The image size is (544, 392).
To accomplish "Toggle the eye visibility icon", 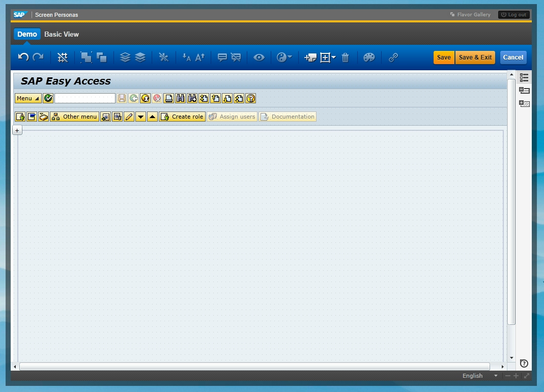I will pos(259,58).
